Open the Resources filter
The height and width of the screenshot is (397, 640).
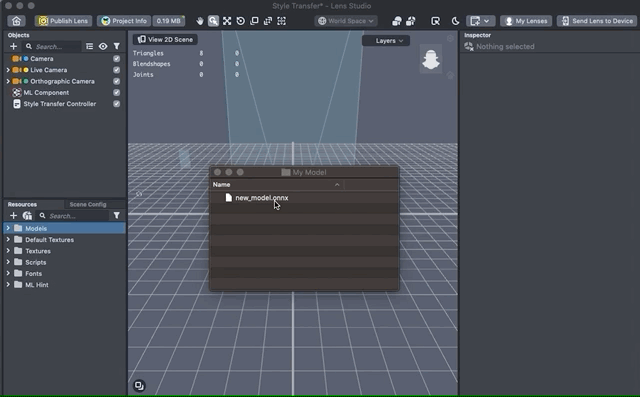(x=117, y=215)
